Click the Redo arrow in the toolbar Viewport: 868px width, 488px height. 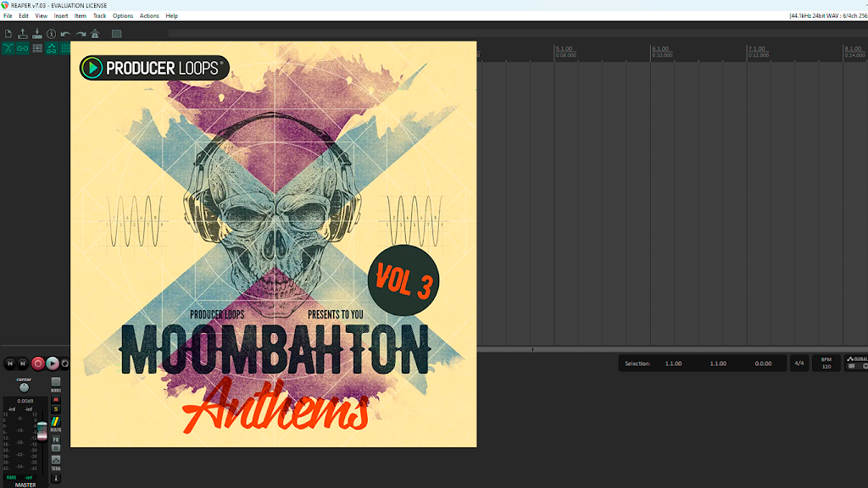click(x=81, y=34)
